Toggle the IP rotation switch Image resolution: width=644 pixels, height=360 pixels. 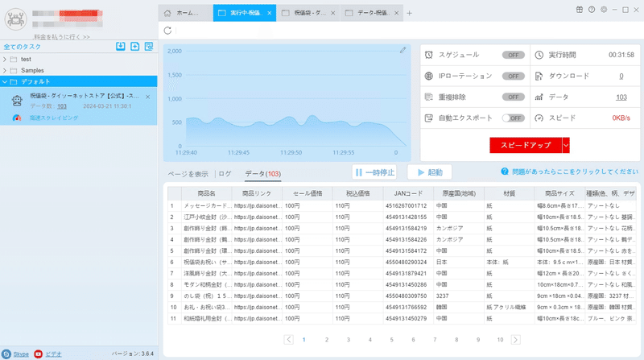click(x=514, y=76)
